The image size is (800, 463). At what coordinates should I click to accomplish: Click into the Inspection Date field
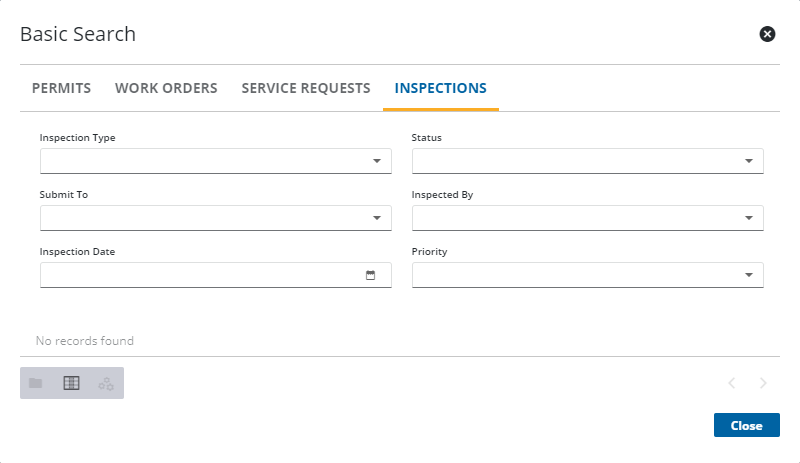click(200, 275)
